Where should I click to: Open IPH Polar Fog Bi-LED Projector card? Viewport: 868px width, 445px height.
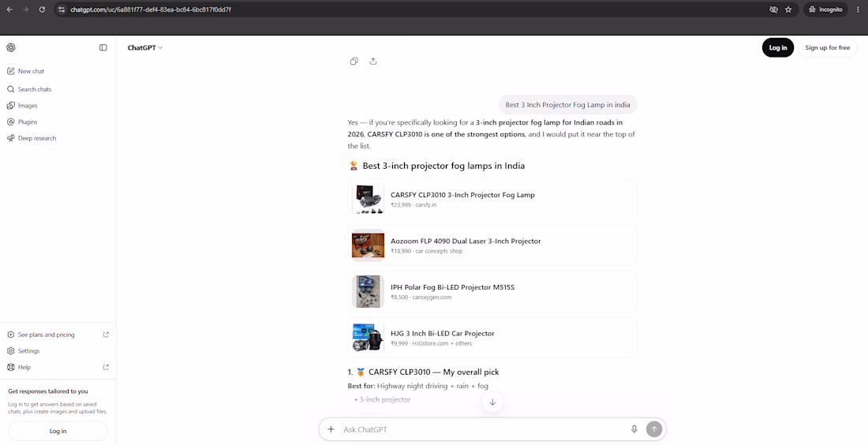pyautogui.click(x=492, y=292)
